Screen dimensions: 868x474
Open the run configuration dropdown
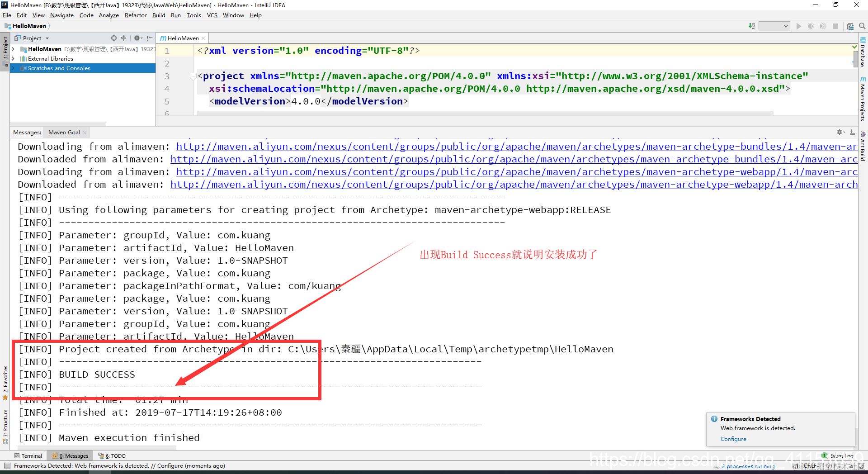tap(774, 26)
